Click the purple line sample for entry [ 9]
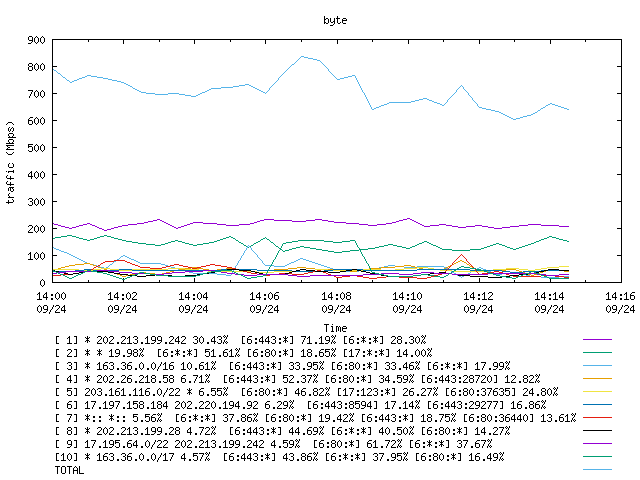The image size is (640, 480). 598,443
